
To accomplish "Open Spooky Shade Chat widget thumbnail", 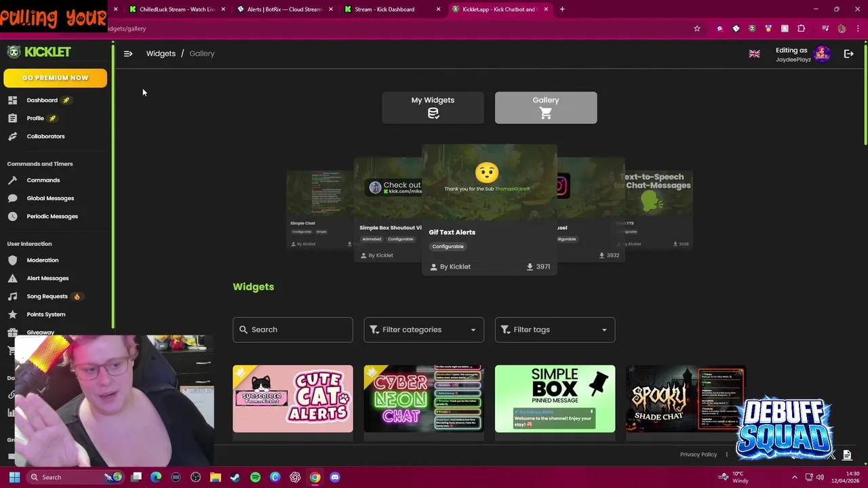I will point(686,399).
